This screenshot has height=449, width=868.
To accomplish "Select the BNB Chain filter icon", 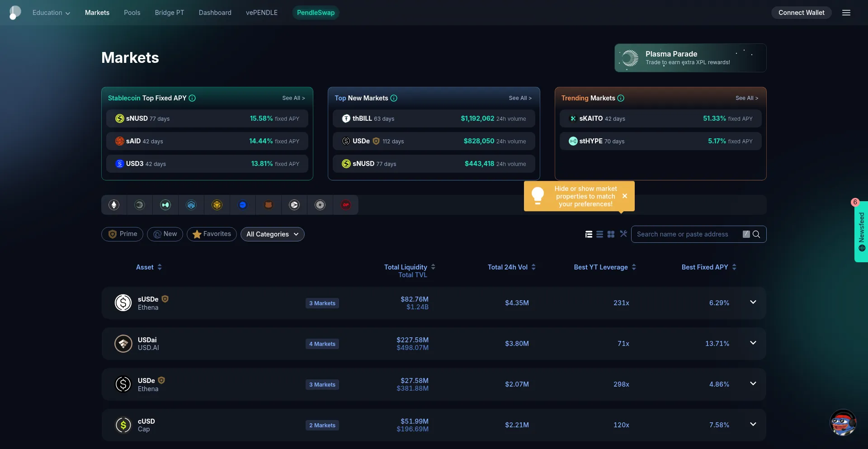I will click(217, 205).
